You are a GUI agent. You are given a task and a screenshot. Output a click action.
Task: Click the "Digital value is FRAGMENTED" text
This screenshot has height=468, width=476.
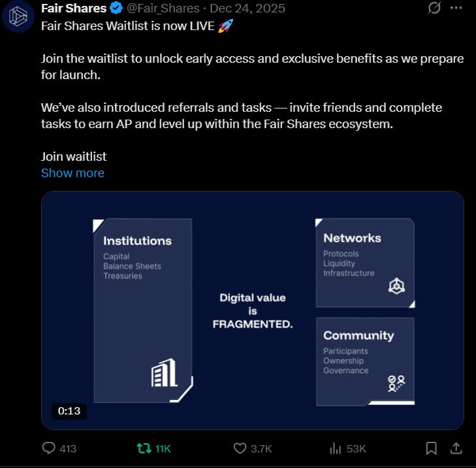(x=253, y=310)
